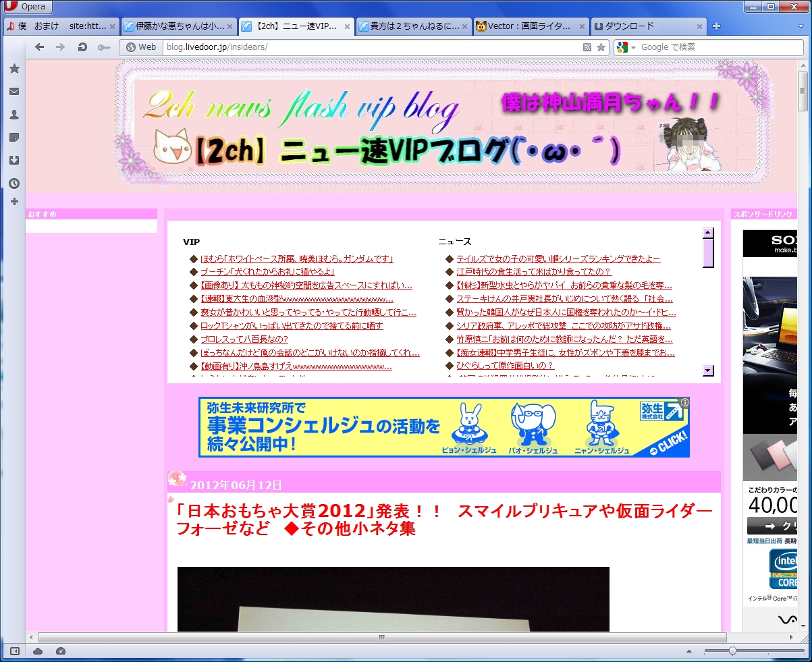Click up arrow of the link list scrollbar
812x662 pixels.
[x=708, y=233]
